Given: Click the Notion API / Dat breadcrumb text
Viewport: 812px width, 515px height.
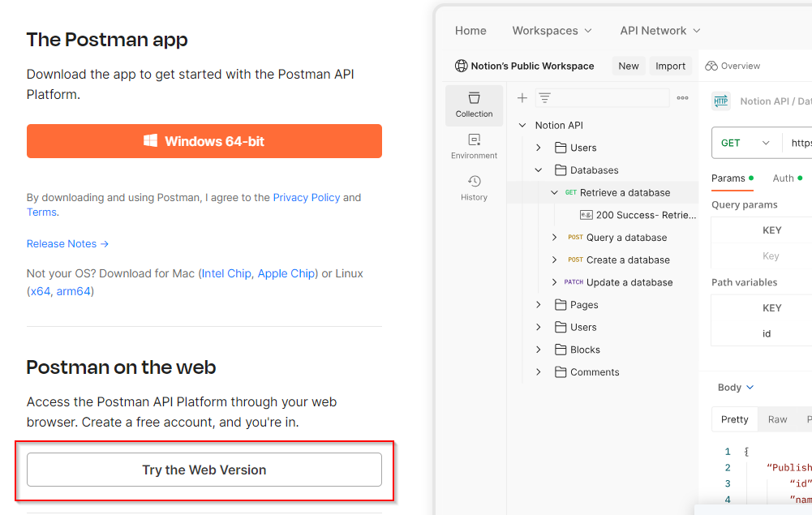Looking at the screenshot, I should click(775, 101).
